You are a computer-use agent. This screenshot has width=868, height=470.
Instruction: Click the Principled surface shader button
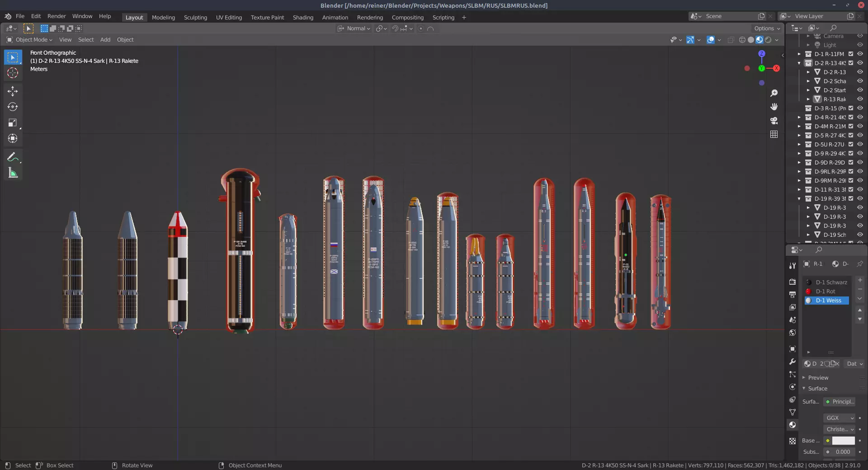(x=840, y=402)
